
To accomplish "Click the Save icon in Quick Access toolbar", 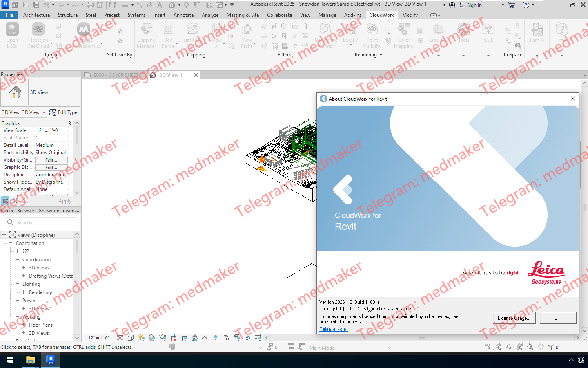I will [x=36, y=5].
